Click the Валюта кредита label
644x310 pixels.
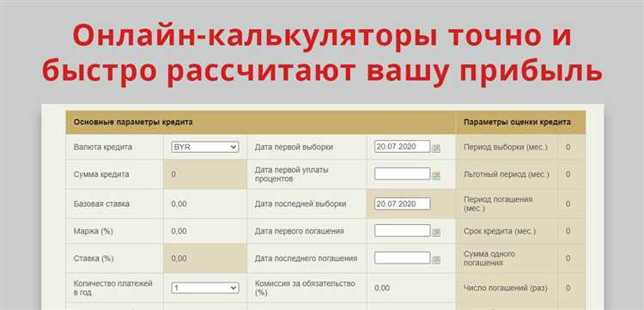[x=103, y=147]
